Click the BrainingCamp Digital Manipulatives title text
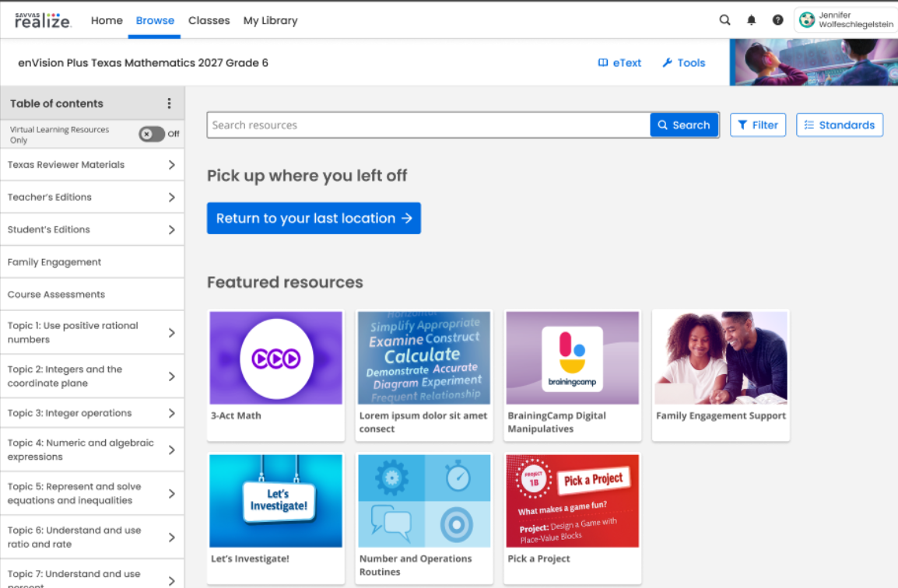 (x=556, y=422)
